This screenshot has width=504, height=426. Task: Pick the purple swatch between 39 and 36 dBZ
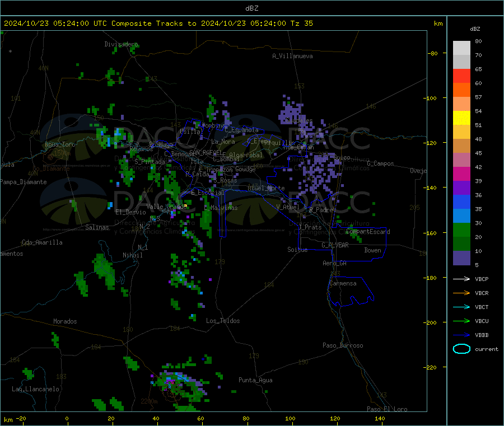coord(461,188)
